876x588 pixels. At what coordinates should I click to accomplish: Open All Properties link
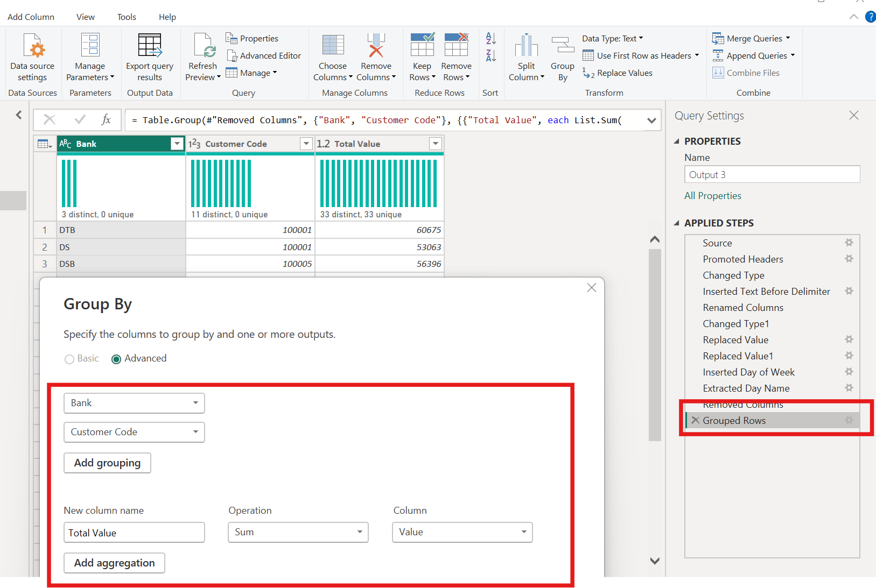click(713, 196)
